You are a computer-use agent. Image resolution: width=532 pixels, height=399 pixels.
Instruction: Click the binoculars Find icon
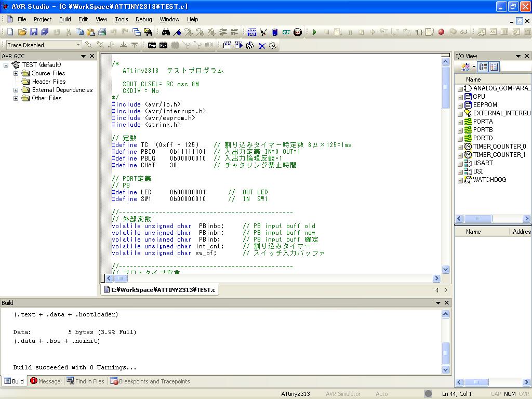click(166, 32)
